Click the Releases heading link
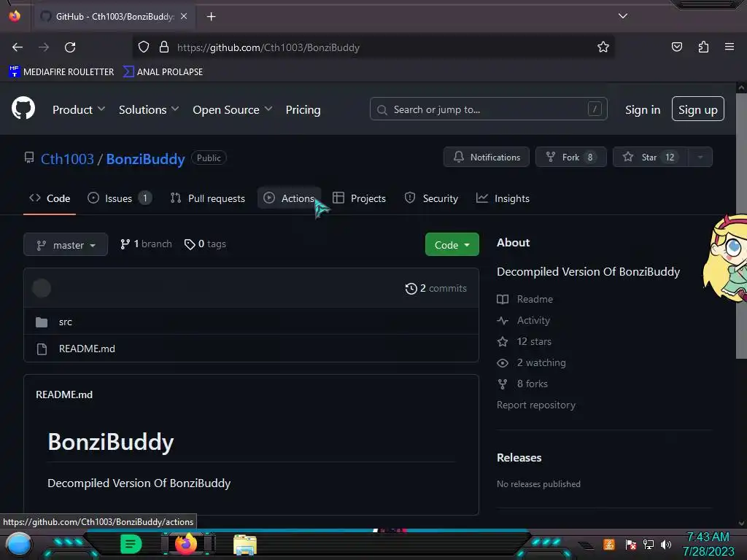747x560 pixels. pyautogui.click(x=519, y=458)
